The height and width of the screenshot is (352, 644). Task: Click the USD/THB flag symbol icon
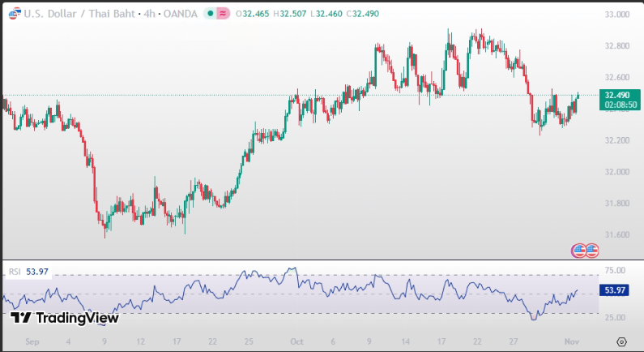(11, 14)
